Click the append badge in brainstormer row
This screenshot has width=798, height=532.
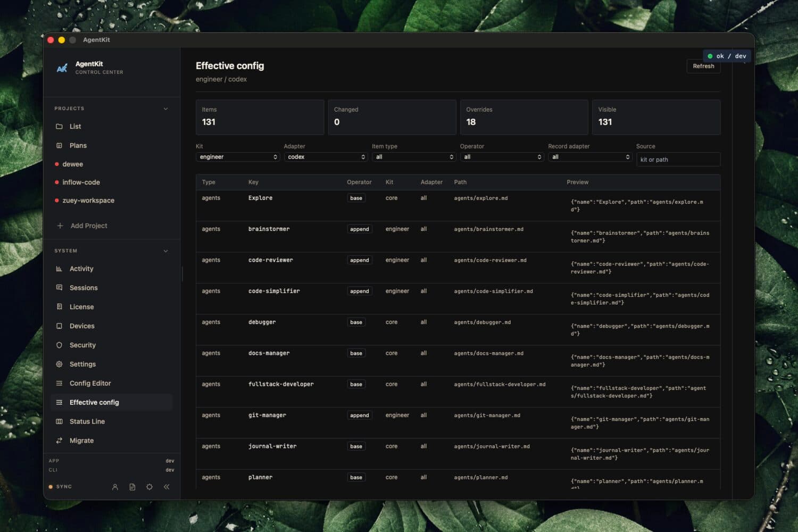pyautogui.click(x=360, y=229)
